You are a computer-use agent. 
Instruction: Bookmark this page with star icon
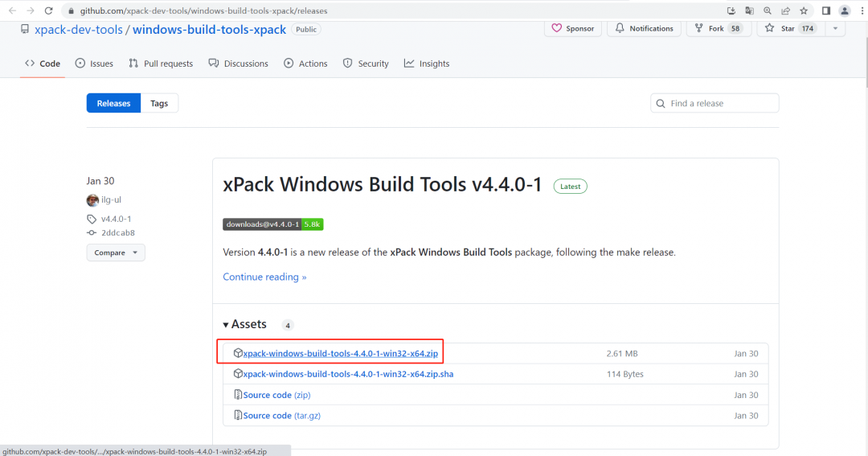point(804,10)
